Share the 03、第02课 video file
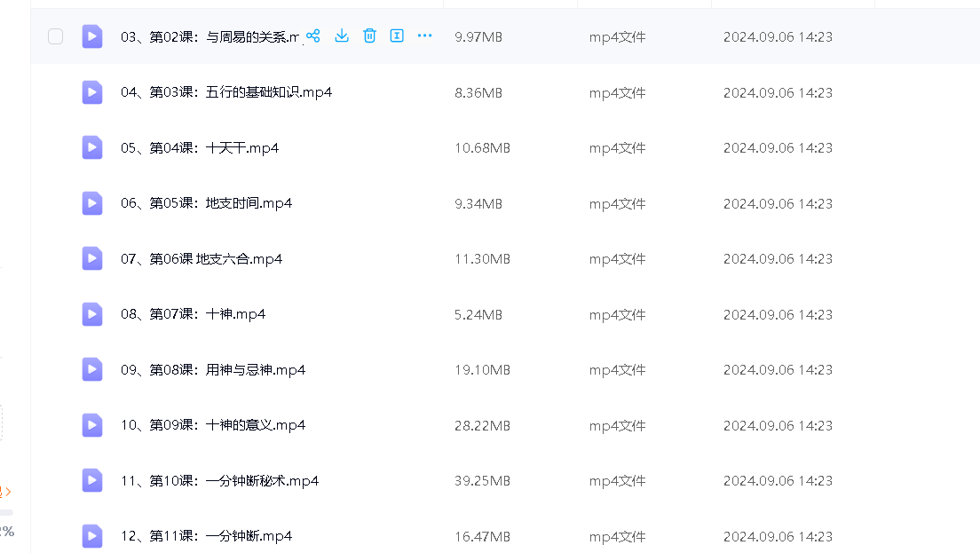980x553 pixels. click(x=313, y=36)
